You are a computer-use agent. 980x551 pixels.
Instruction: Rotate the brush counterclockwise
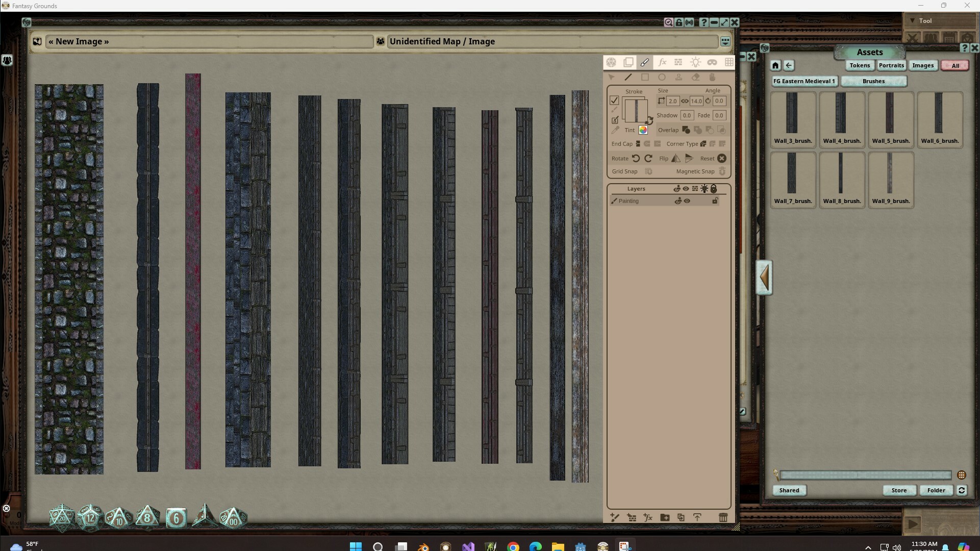[636, 158]
